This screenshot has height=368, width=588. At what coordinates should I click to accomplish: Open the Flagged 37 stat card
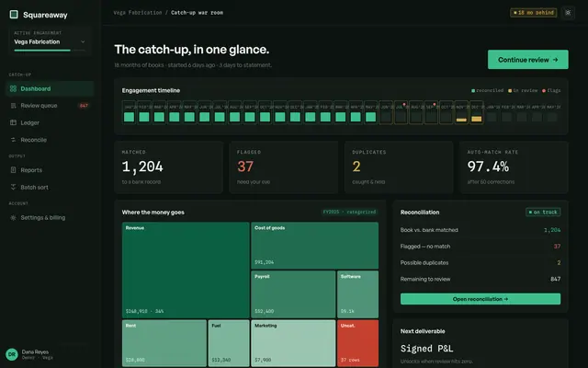(284, 167)
